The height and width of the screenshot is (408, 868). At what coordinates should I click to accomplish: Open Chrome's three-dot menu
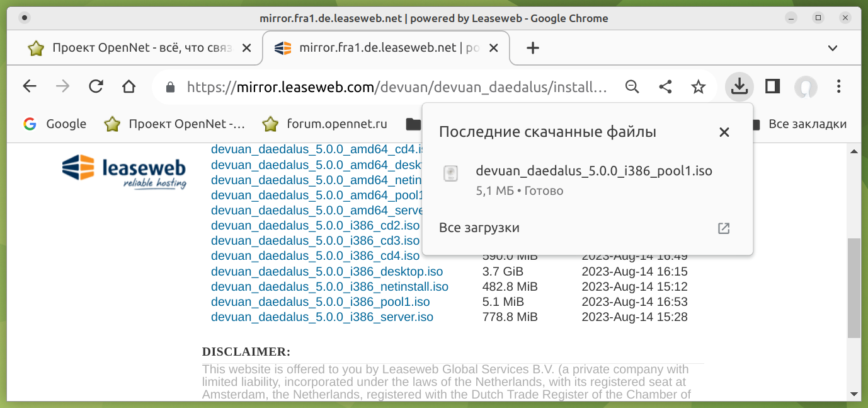[x=839, y=86]
